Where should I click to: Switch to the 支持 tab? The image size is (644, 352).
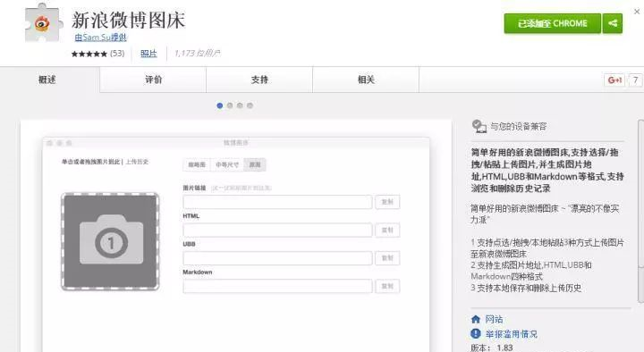[x=259, y=80]
